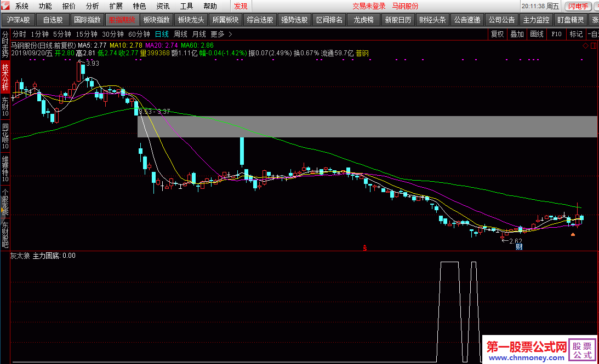The height and width of the screenshot is (364, 599).
Task: Click the 所属板块 toolbar button
Action: [x=225, y=20]
